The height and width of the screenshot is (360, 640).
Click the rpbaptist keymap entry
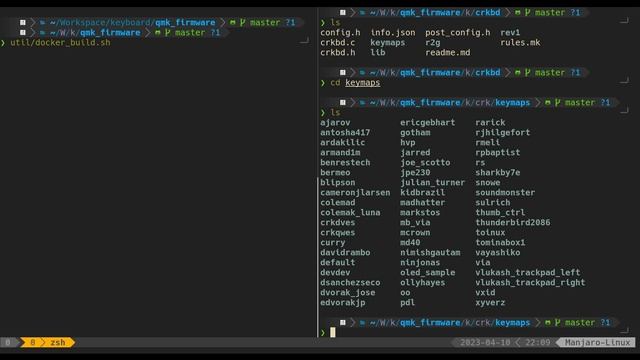(498, 153)
